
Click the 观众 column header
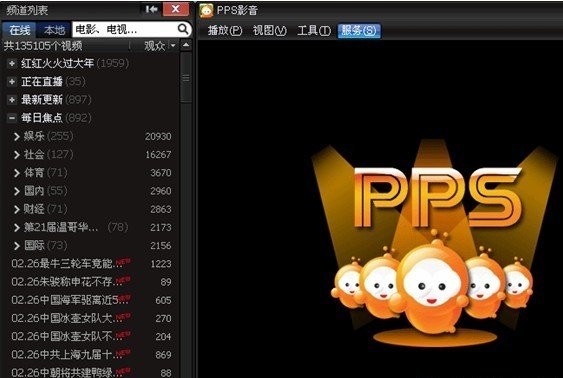(x=155, y=46)
